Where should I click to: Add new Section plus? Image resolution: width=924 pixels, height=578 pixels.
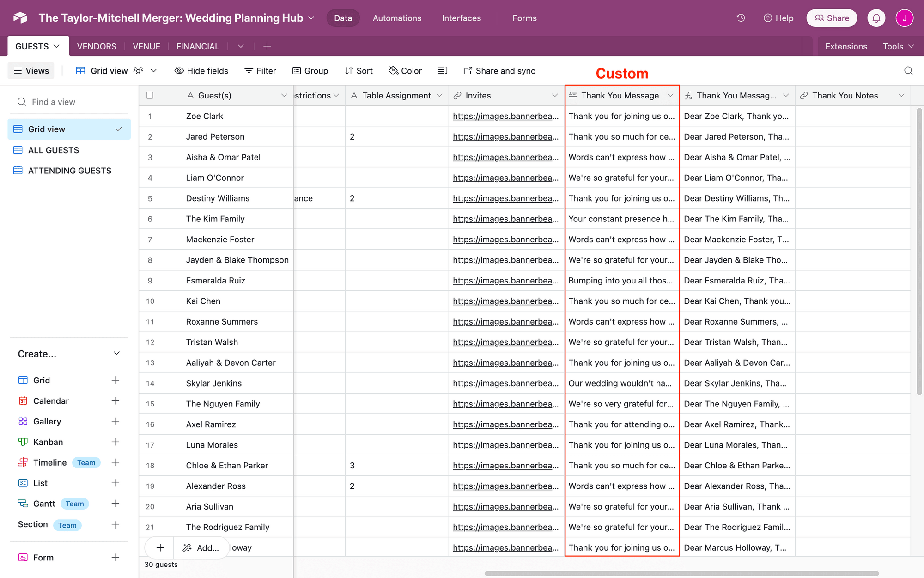tap(115, 525)
